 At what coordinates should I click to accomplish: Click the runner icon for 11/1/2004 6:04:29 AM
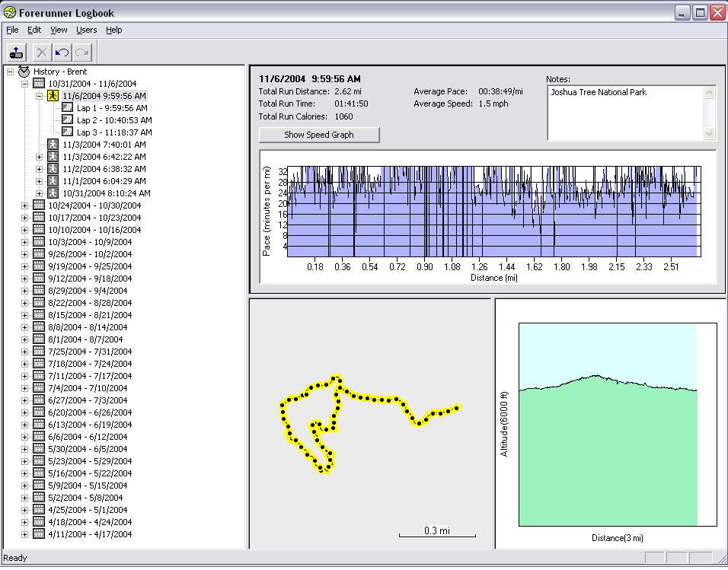(53, 180)
